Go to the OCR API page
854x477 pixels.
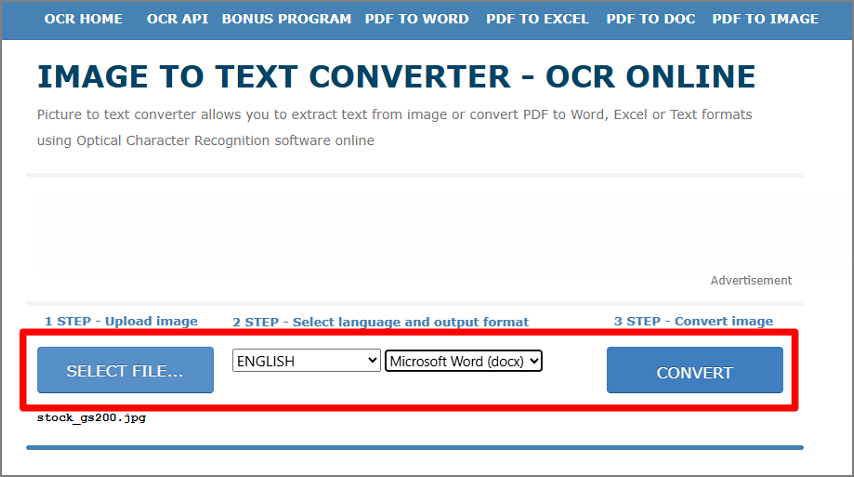click(x=178, y=19)
